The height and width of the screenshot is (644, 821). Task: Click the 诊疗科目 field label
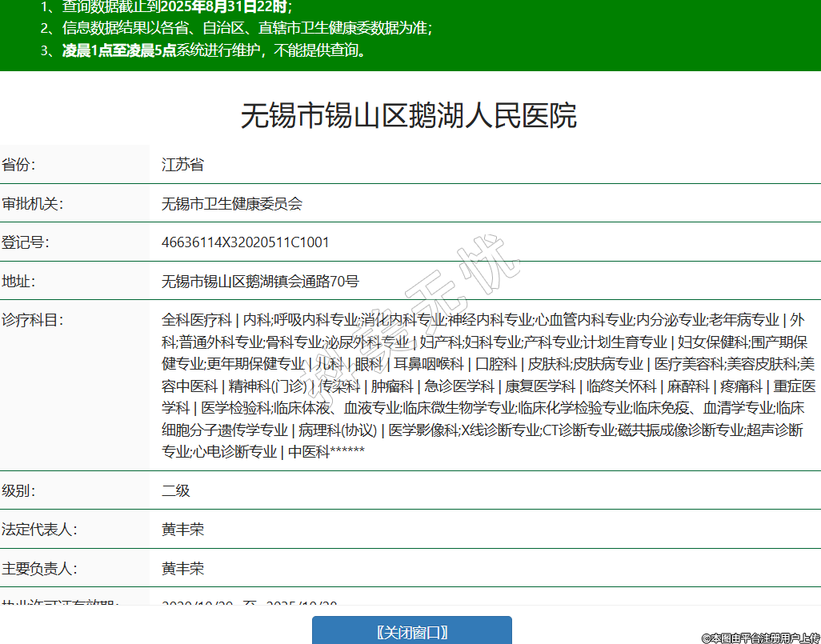pos(32,320)
